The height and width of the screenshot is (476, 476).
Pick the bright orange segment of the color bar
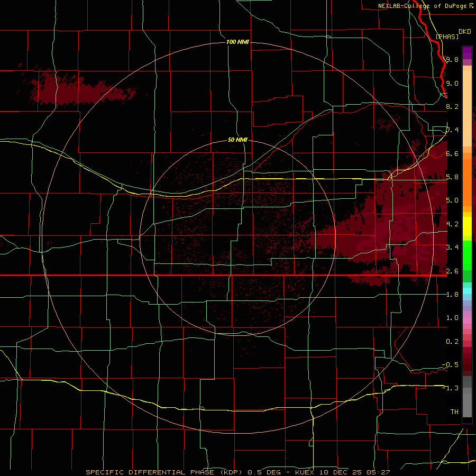[x=467, y=182]
